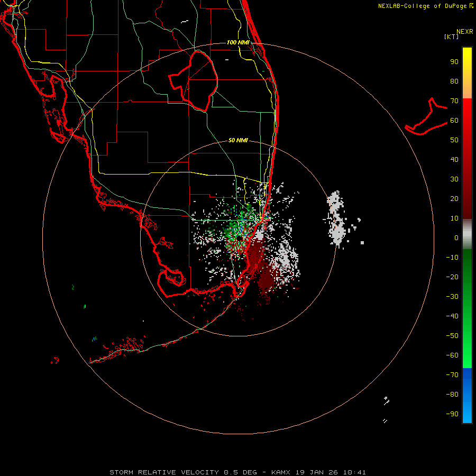Click the [KT] units label
The width and height of the screenshot is (476, 476).
point(451,36)
